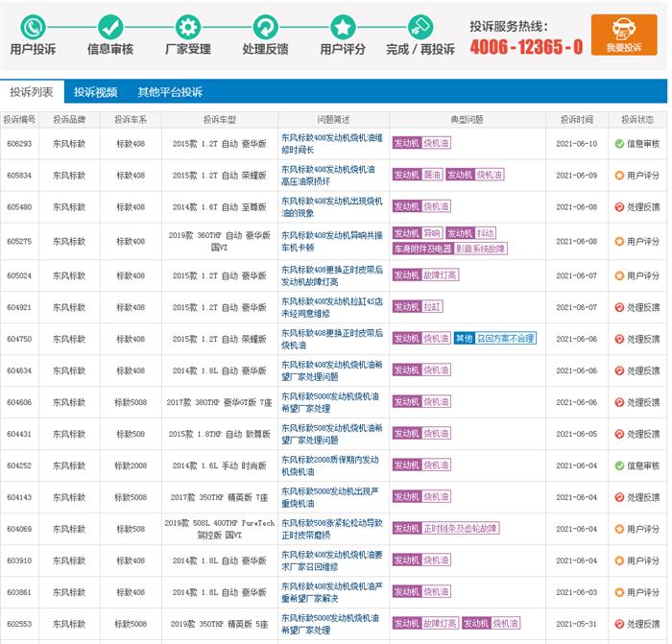
Task: Click the 信息审核 checkmark step icon
Action: [110, 27]
